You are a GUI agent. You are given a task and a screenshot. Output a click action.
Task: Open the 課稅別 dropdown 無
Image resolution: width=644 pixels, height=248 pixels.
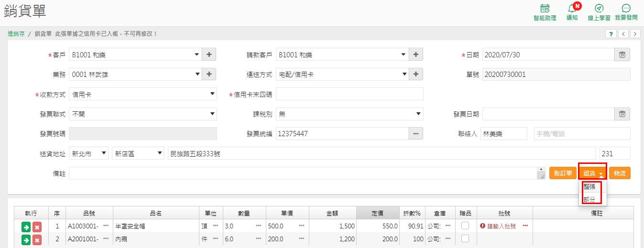[349, 114]
